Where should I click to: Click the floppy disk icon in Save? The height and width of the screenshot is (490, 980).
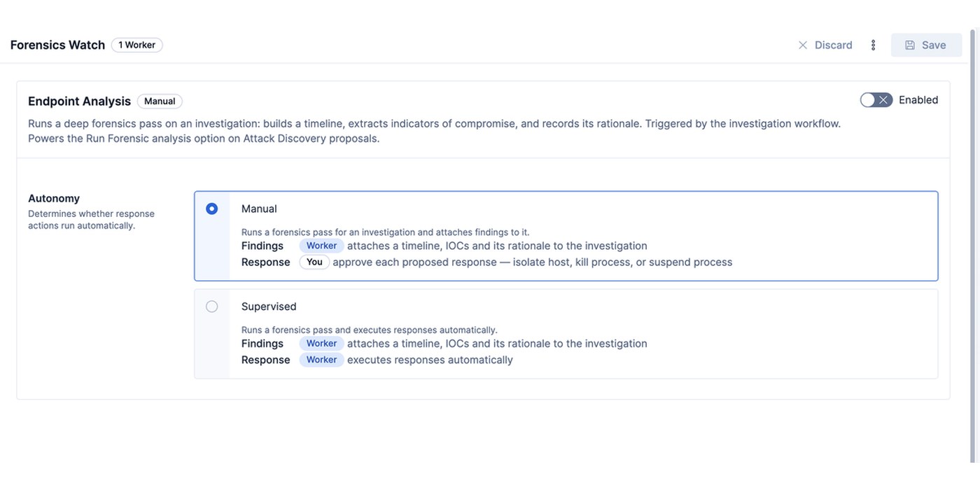910,45
